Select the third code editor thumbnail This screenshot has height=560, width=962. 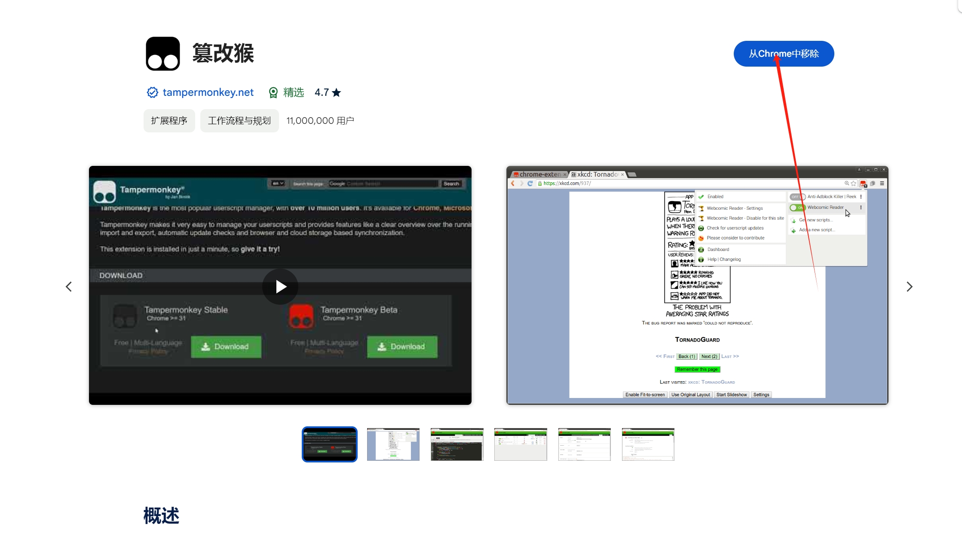[x=457, y=444]
